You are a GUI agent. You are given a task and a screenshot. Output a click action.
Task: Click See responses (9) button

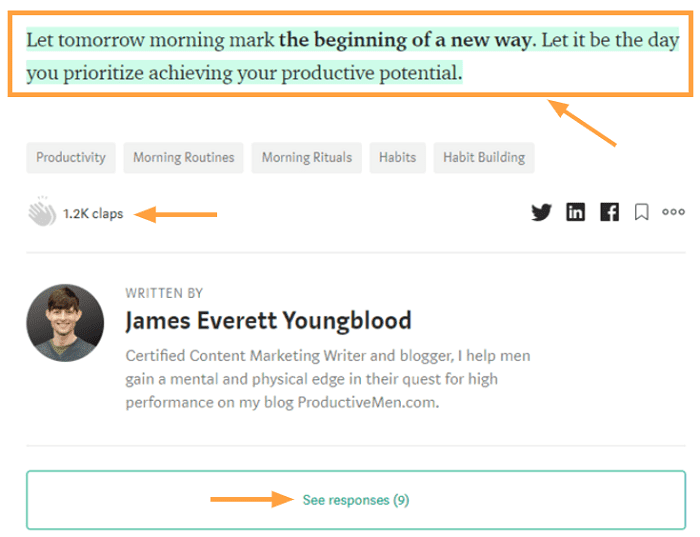[355, 500]
